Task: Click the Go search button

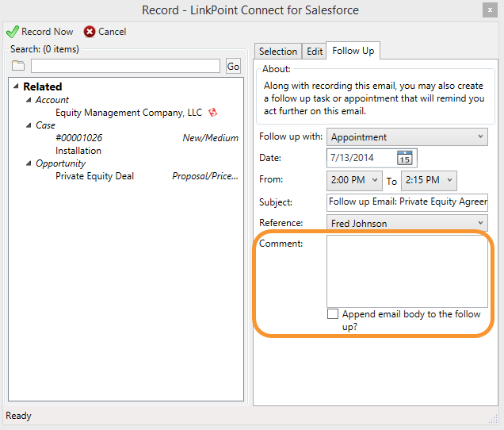Action: click(233, 66)
